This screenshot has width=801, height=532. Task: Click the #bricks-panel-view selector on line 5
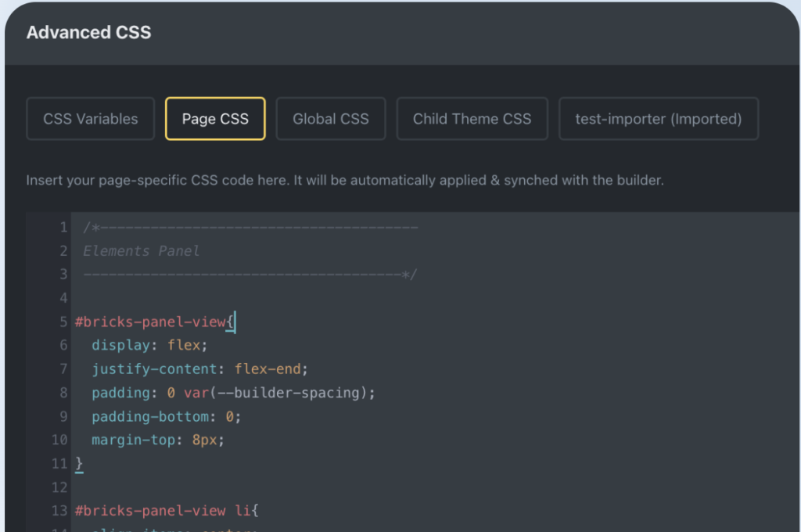[x=150, y=322]
